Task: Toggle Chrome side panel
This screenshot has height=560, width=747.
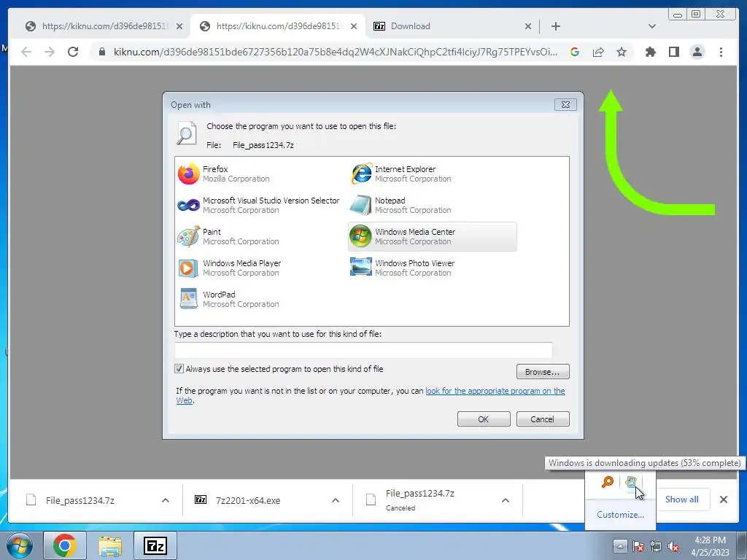Action: [673, 52]
